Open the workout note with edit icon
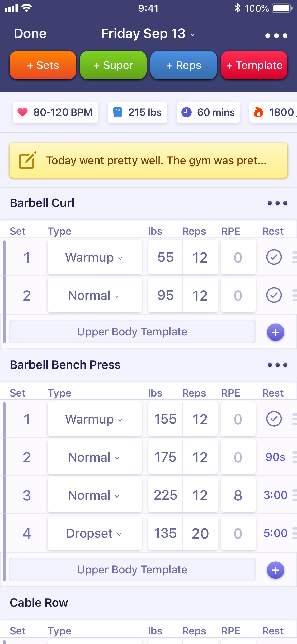This screenshot has height=644, width=297. coord(148,160)
